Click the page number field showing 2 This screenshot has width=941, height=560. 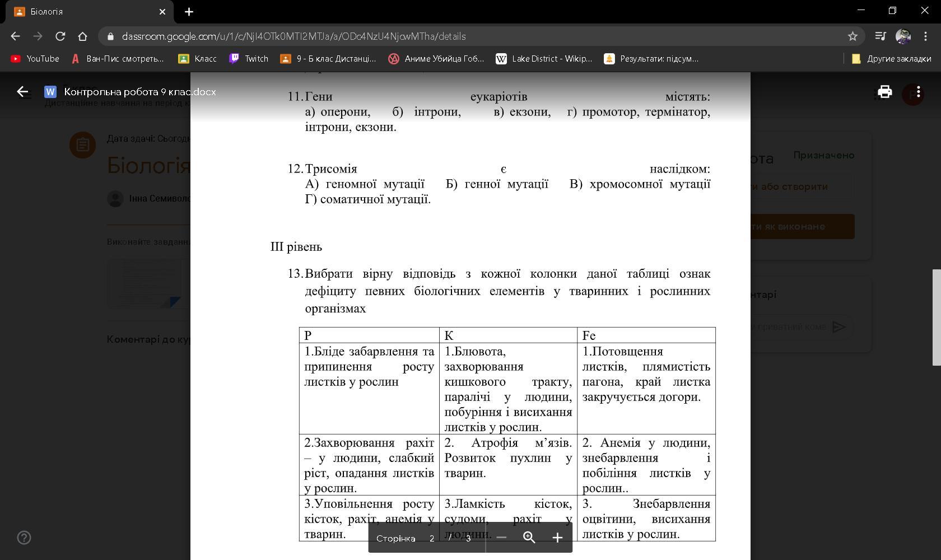coord(432,538)
